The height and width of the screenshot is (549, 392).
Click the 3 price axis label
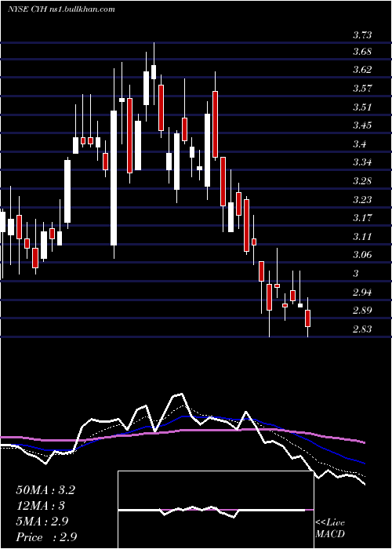coord(356,274)
